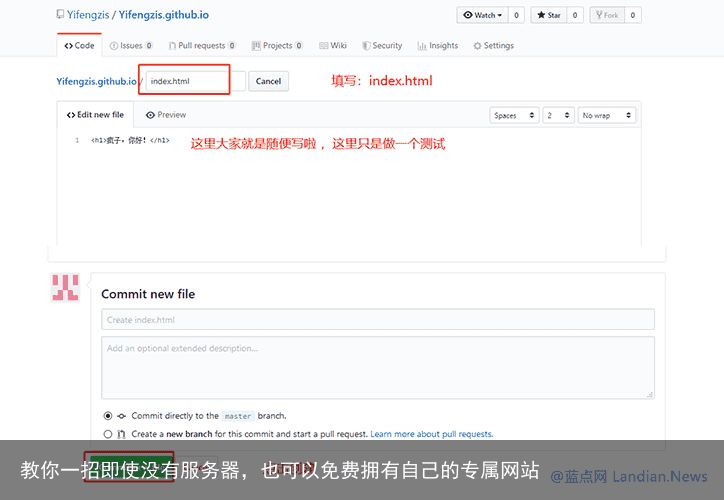Click the resize grip of description textarea
This screenshot has height=500, width=724.
[x=650, y=394]
